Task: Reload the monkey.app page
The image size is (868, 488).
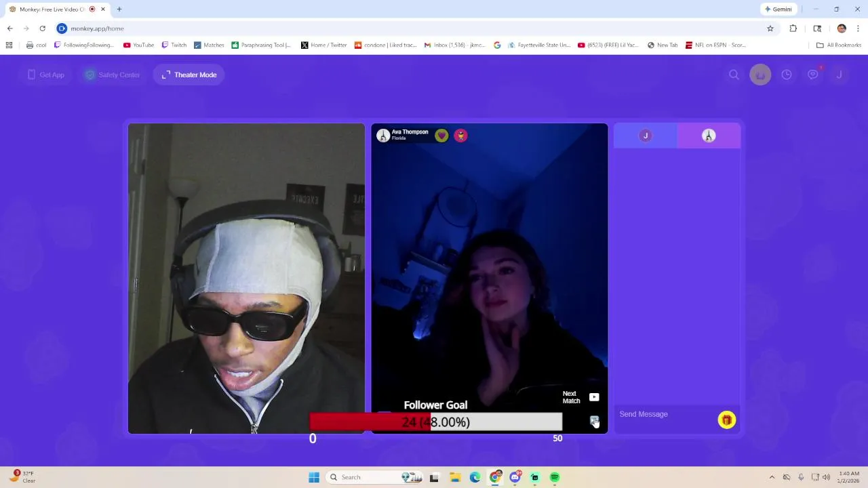Action: coord(42,28)
